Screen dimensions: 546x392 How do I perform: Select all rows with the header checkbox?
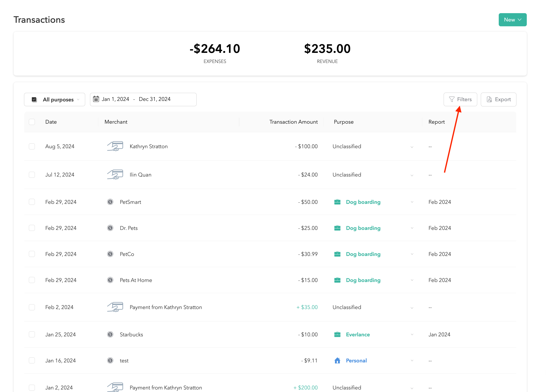tap(32, 122)
